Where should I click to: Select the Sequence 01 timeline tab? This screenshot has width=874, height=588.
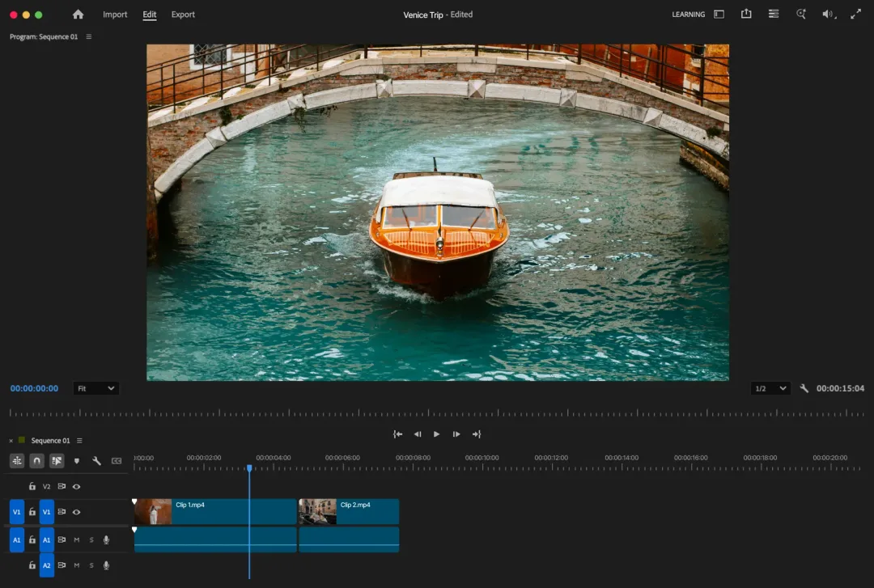pos(50,441)
